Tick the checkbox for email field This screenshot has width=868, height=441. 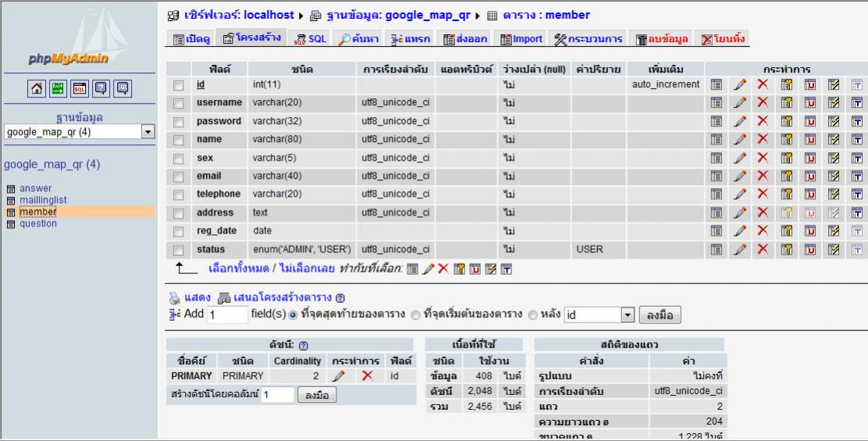[x=178, y=176]
